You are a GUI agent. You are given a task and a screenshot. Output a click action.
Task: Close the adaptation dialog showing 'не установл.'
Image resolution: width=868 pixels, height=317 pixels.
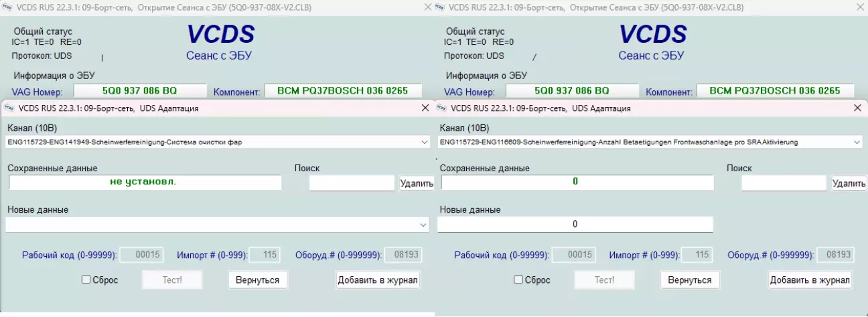(x=425, y=108)
